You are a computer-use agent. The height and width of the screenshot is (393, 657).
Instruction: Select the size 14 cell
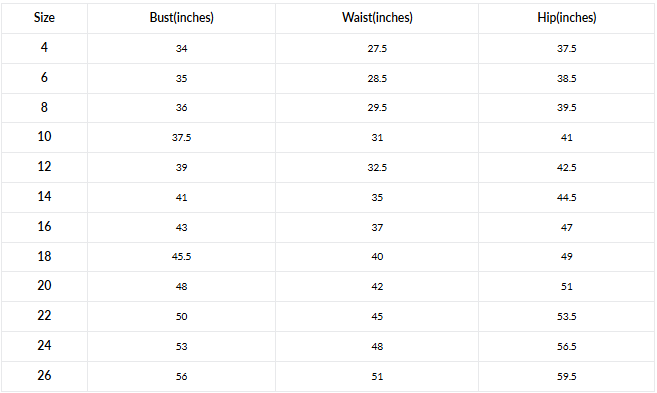(44, 196)
